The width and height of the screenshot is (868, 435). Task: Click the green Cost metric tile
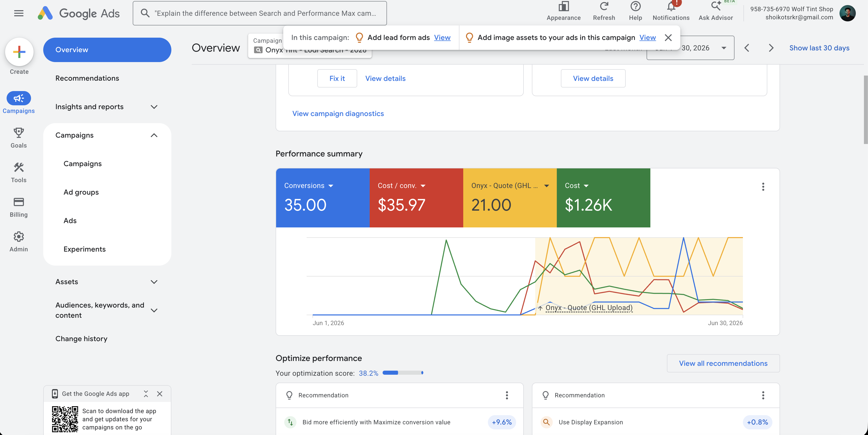pyautogui.click(x=604, y=198)
